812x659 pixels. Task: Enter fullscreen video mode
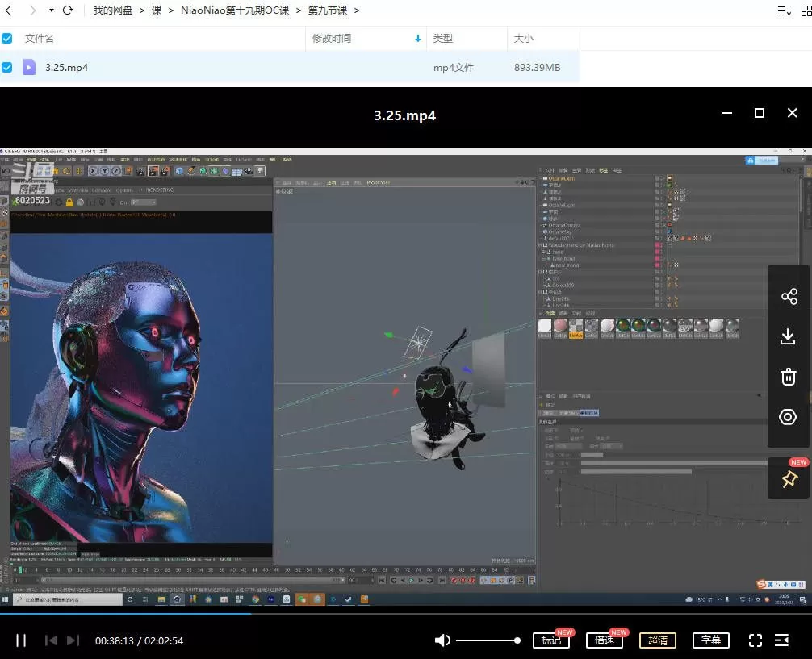click(x=755, y=640)
